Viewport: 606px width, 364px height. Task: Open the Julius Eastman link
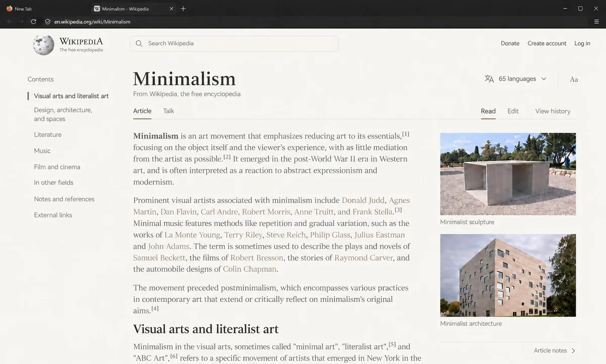[x=380, y=235]
